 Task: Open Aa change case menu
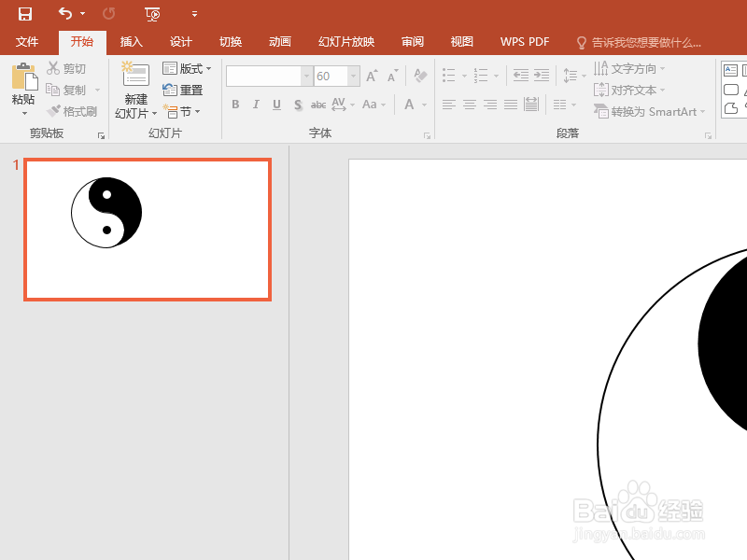coord(373,105)
